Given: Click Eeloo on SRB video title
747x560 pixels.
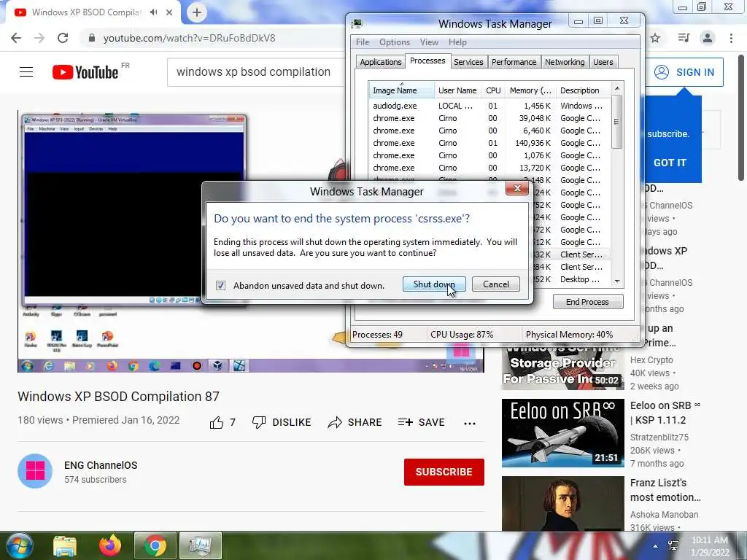Looking at the screenshot, I should (665, 413).
